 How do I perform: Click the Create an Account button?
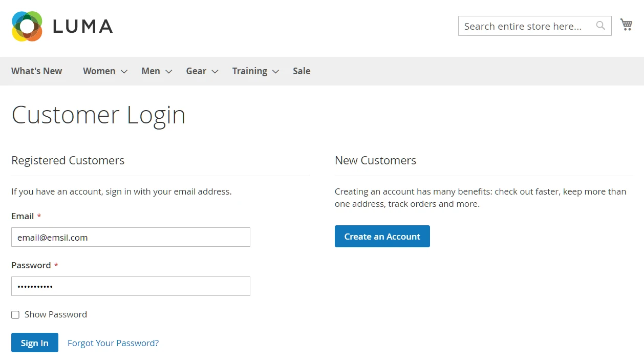pos(382,237)
